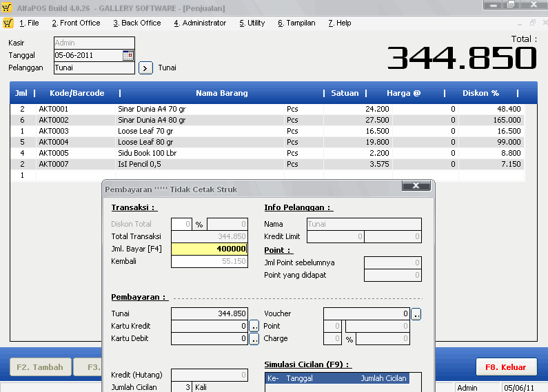
Task: Click the Jumlah Cicilan count field
Action: coord(181,387)
